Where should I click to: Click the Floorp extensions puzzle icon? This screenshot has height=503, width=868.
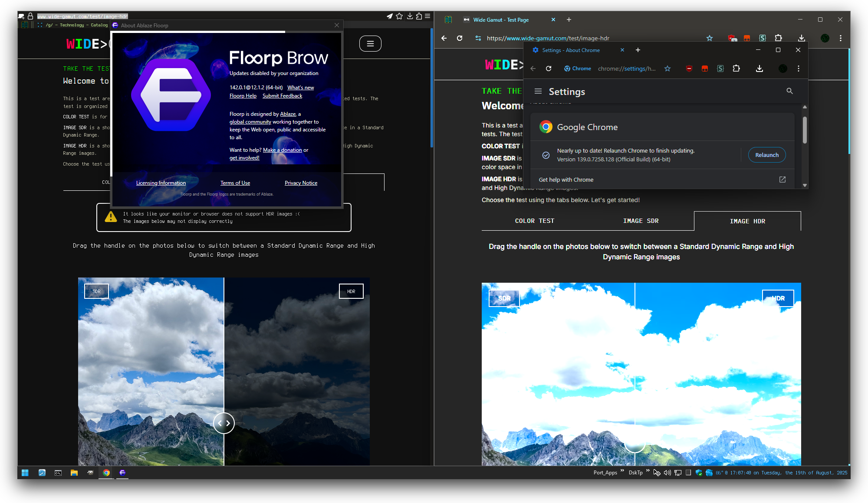pyautogui.click(x=419, y=16)
